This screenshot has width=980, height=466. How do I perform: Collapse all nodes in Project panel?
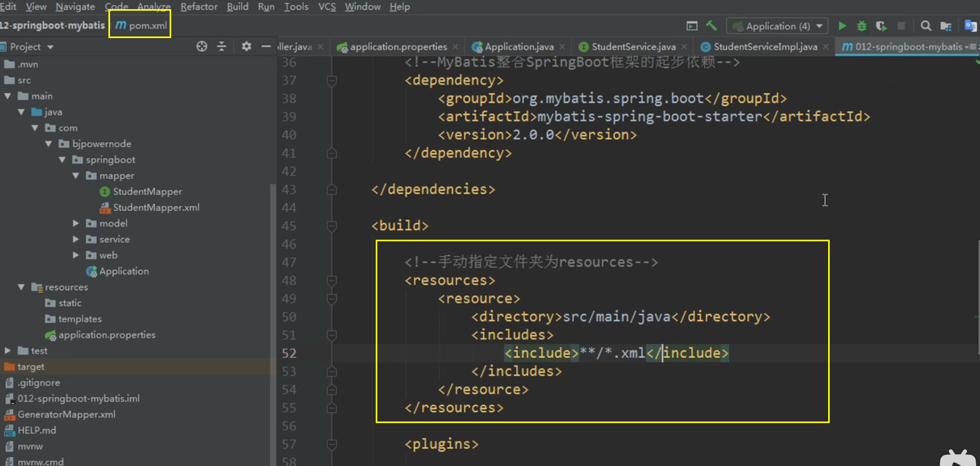click(x=222, y=47)
